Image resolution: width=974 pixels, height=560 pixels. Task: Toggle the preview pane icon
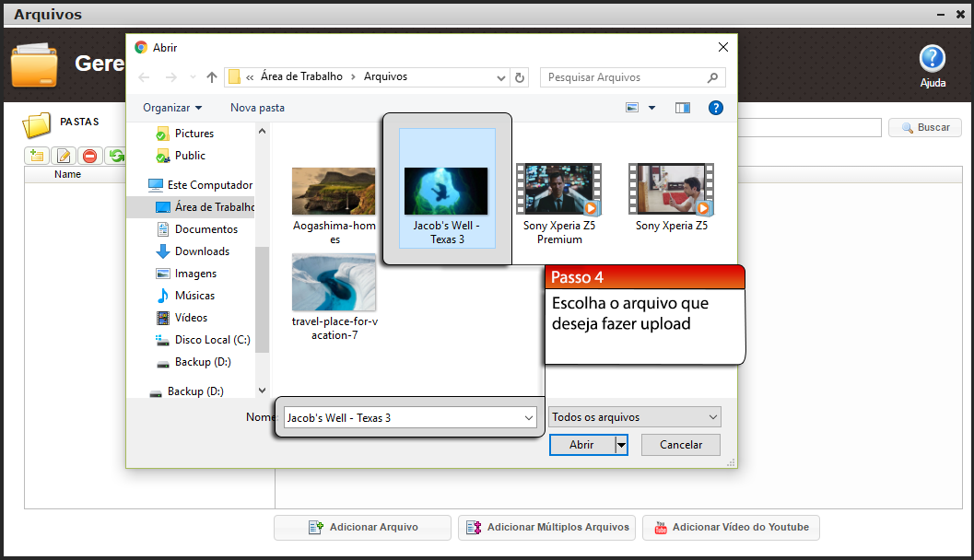(x=682, y=108)
